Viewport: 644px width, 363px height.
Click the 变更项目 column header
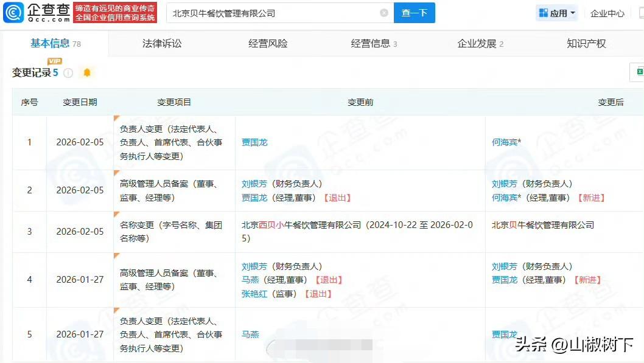[173, 102]
